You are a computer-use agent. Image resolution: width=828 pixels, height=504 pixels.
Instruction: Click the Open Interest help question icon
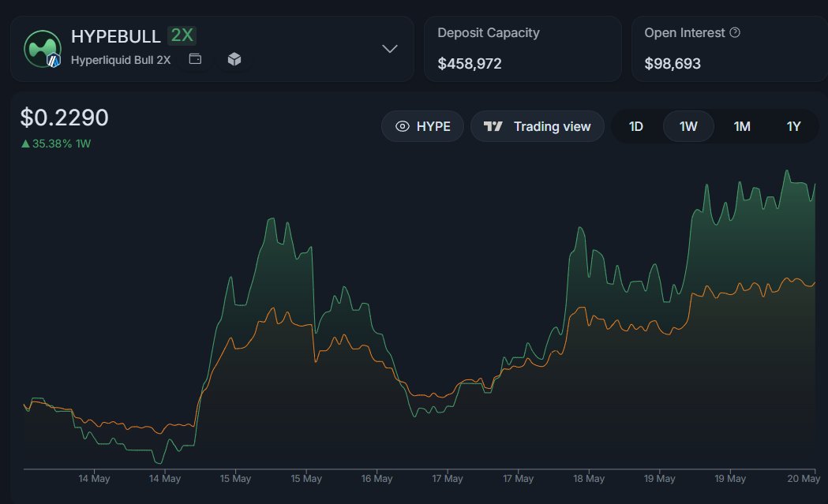[735, 32]
